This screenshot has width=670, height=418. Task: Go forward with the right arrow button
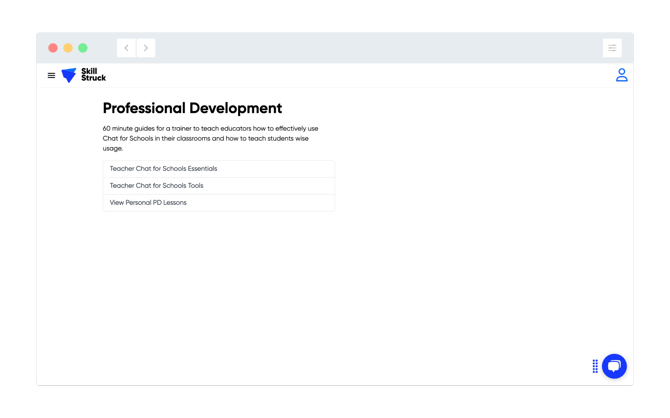[146, 48]
